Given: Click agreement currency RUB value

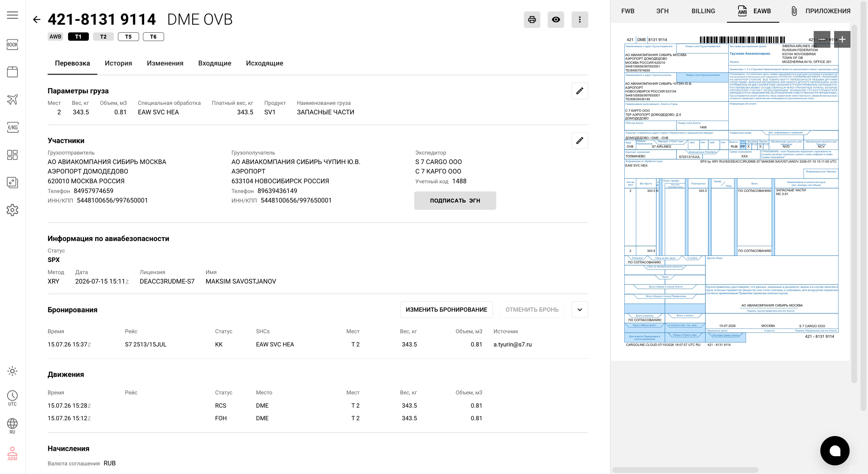Looking at the screenshot, I should [x=110, y=464].
